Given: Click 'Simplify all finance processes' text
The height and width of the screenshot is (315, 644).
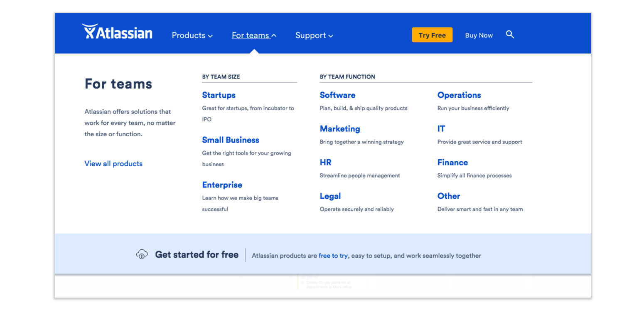Looking at the screenshot, I should tap(474, 175).
